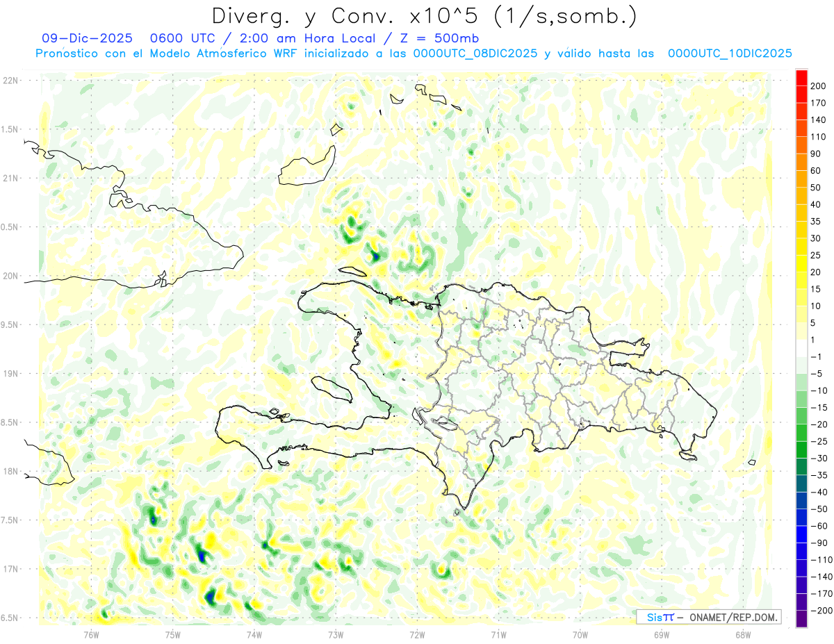Screen dimensions: 834x644
Task: Click the '-1' color scale value
Action: click(x=816, y=356)
